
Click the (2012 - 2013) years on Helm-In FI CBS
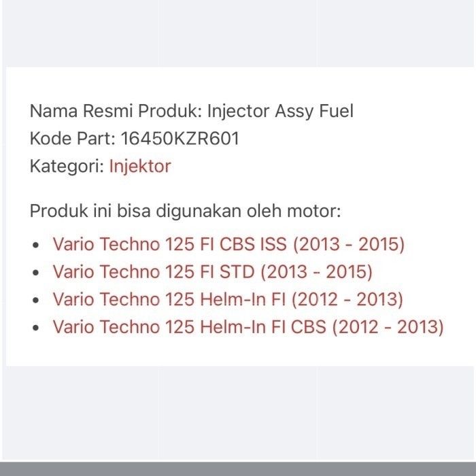[388, 327]
